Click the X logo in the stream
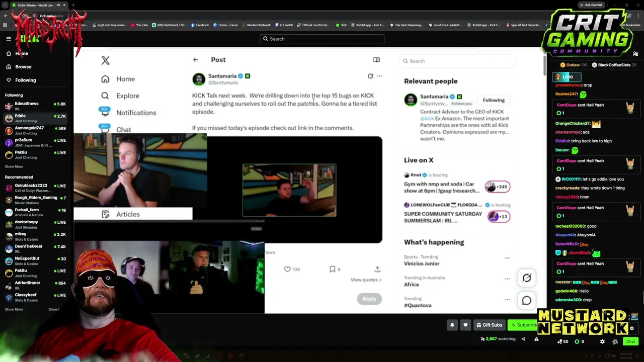 point(105,60)
